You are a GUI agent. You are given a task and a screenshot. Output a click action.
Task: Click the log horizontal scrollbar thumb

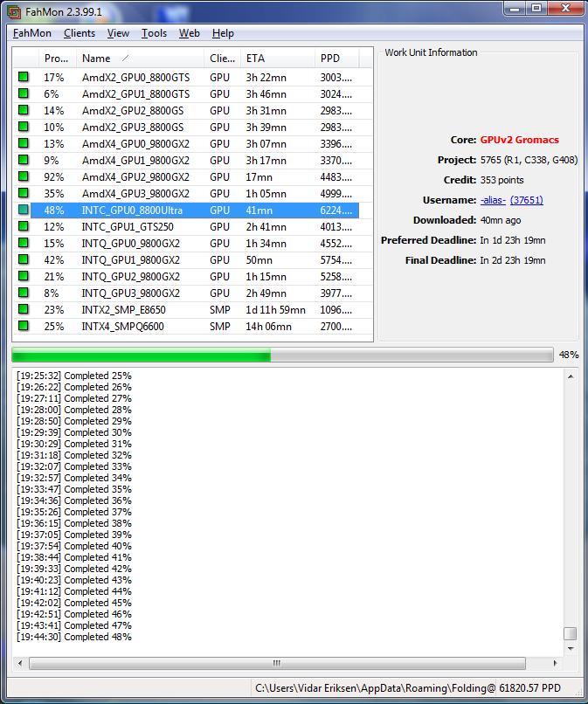[277, 663]
